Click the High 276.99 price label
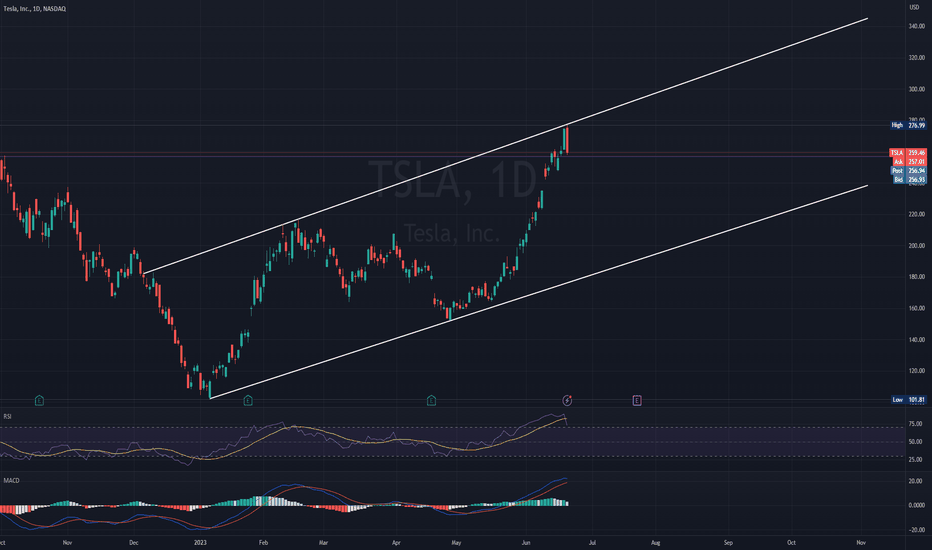 (908, 125)
